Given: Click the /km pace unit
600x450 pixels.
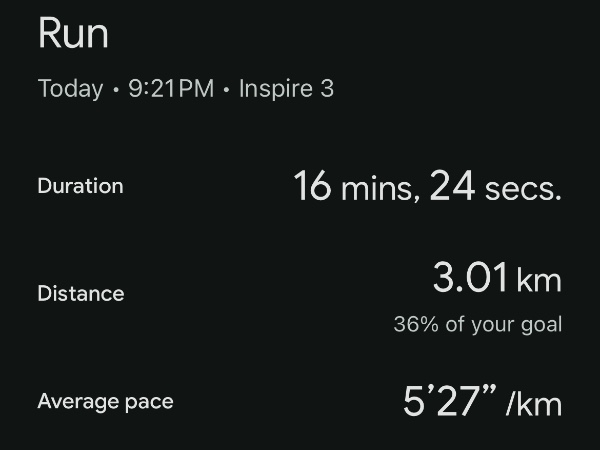Looking at the screenshot, I should coord(534,403).
